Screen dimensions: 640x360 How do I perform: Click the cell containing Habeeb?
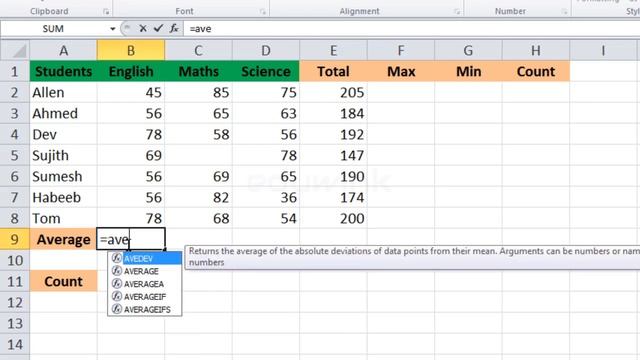(63, 198)
